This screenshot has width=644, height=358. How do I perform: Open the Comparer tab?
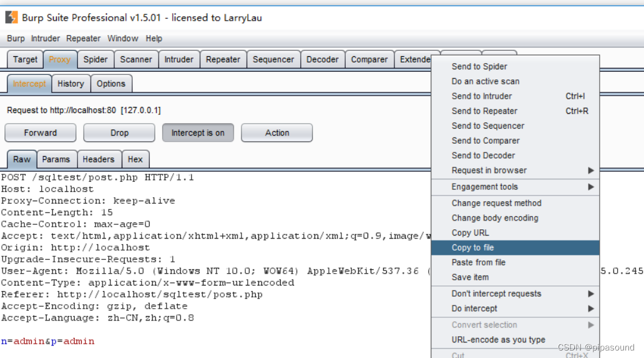[x=369, y=59]
